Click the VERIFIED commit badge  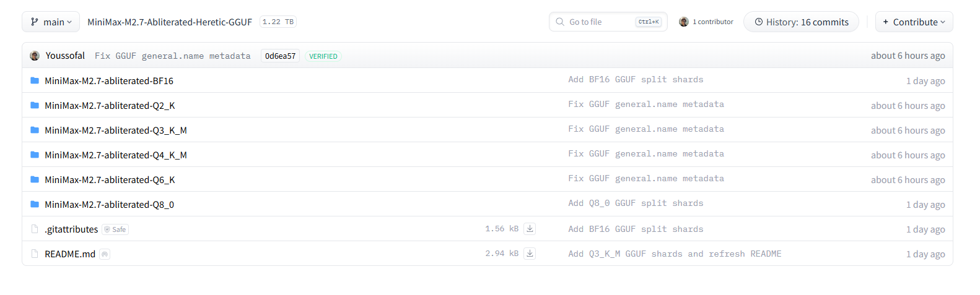click(323, 56)
